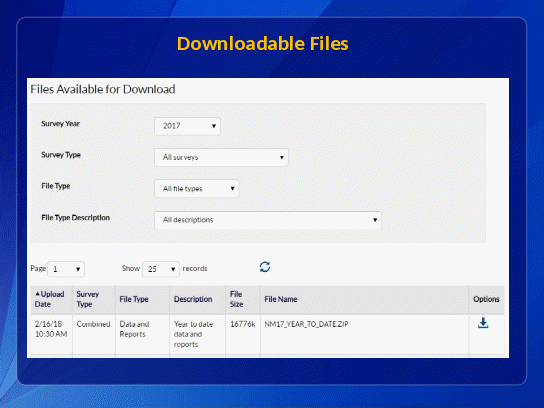Expand the Survey Type 'All surveys' dropdown
This screenshot has height=408, width=544.
coord(221,157)
